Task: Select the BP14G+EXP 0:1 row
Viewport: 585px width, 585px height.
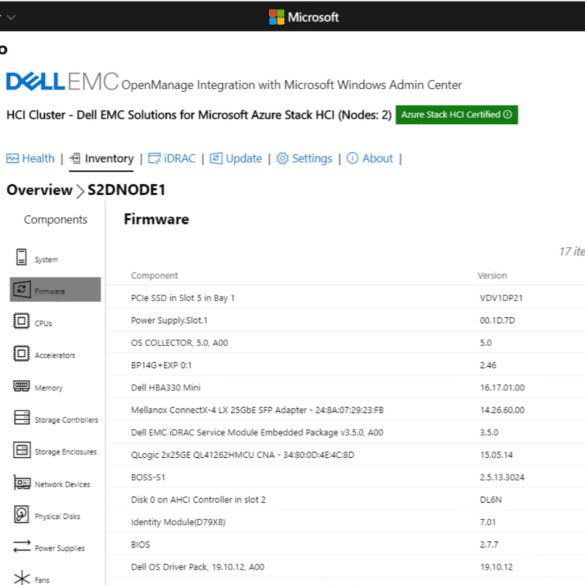Action: pos(345,365)
